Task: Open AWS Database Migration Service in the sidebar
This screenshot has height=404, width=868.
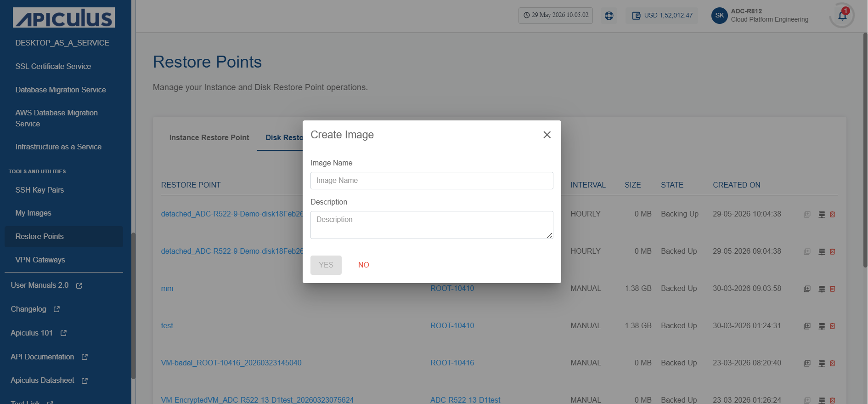Action: pos(56,118)
